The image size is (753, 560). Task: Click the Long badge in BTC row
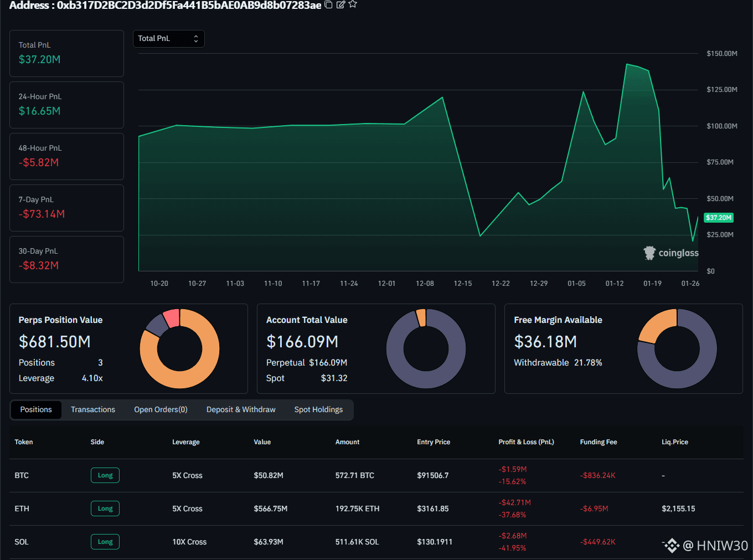point(105,475)
